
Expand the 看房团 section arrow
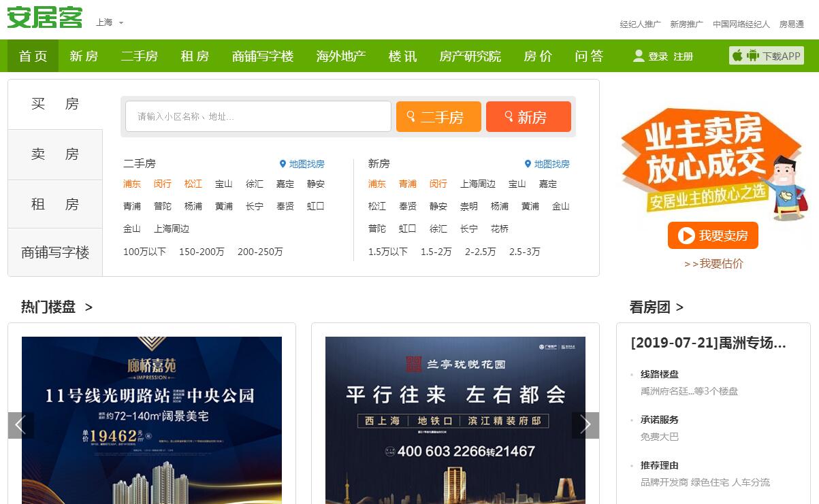[x=679, y=307]
